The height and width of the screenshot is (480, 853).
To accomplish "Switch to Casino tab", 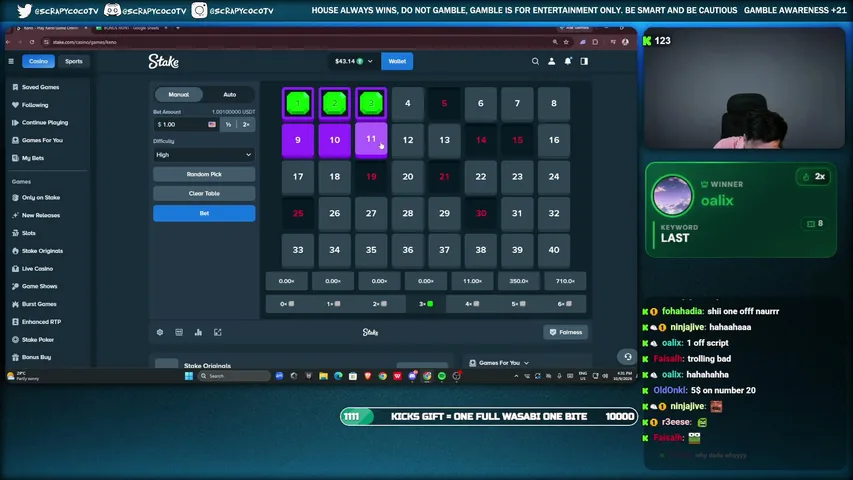I will (x=38, y=61).
